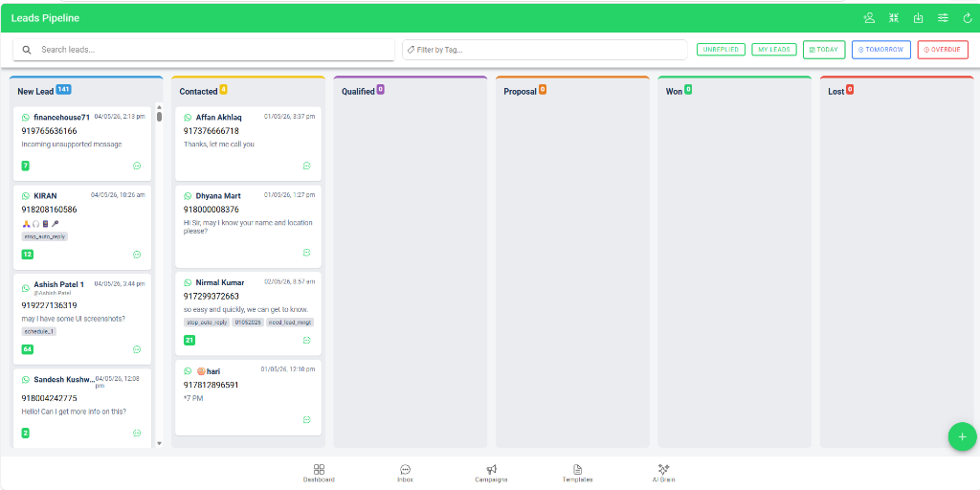
Task: Click the New Lead count badge 141
Action: pyautogui.click(x=64, y=89)
